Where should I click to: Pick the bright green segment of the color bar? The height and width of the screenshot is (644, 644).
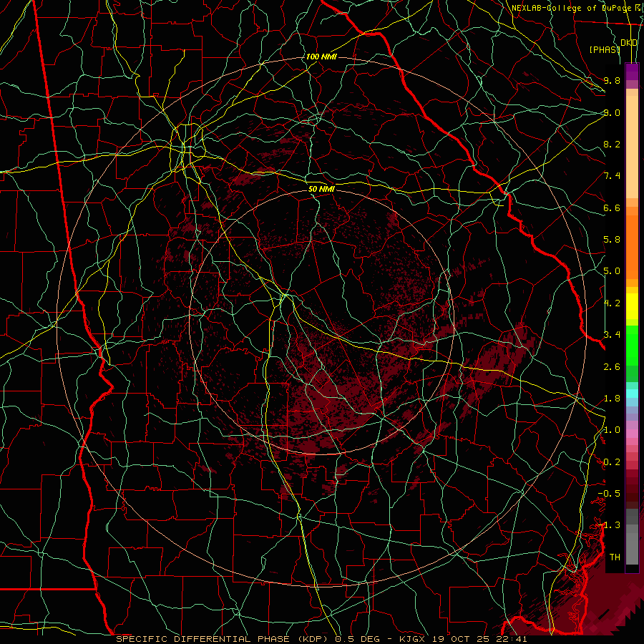(632, 346)
